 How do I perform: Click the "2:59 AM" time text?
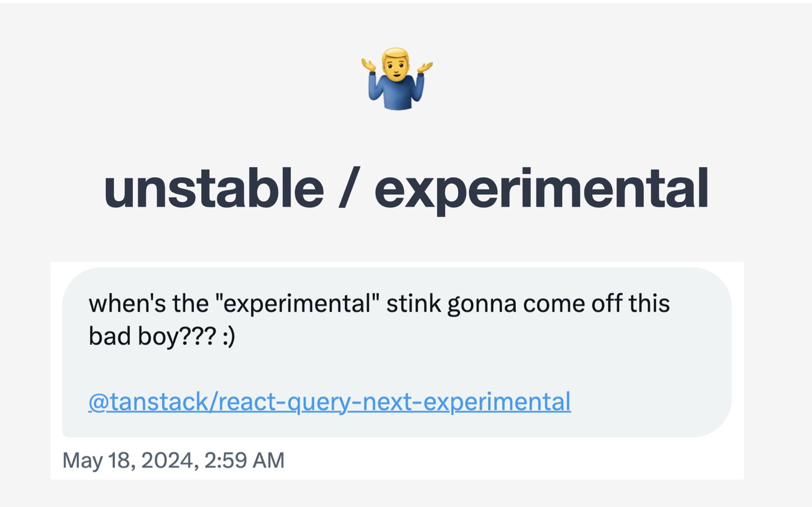point(244,460)
